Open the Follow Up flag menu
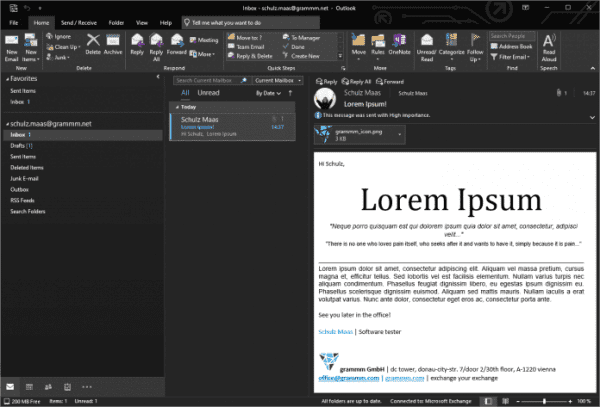This screenshot has width=600, height=407. tap(475, 48)
